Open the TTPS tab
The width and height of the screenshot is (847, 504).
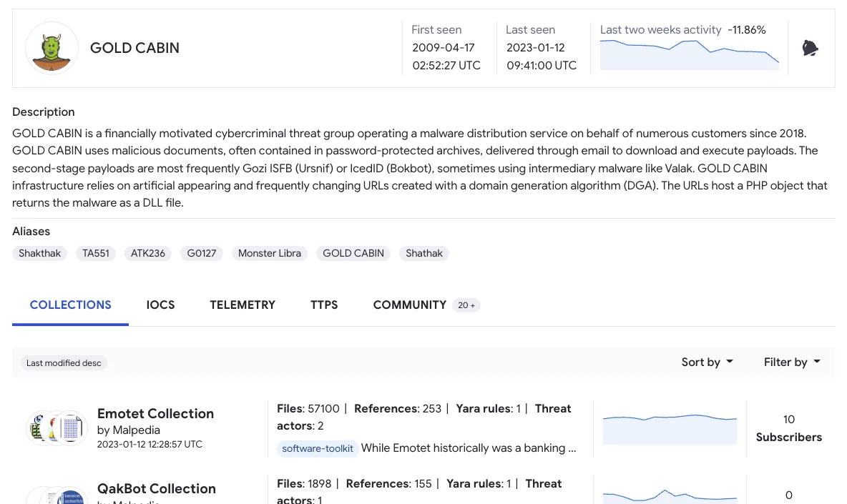pyautogui.click(x=324, y=305)
